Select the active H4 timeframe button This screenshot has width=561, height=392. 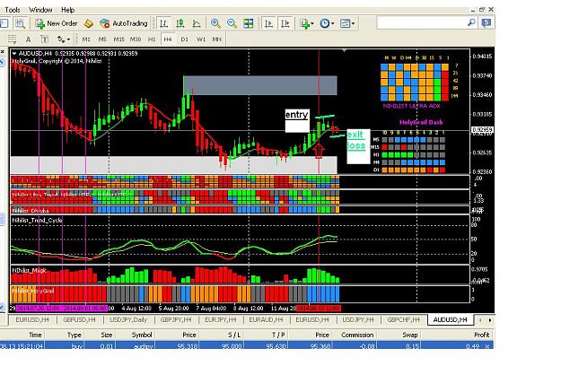tap(168, 39)
